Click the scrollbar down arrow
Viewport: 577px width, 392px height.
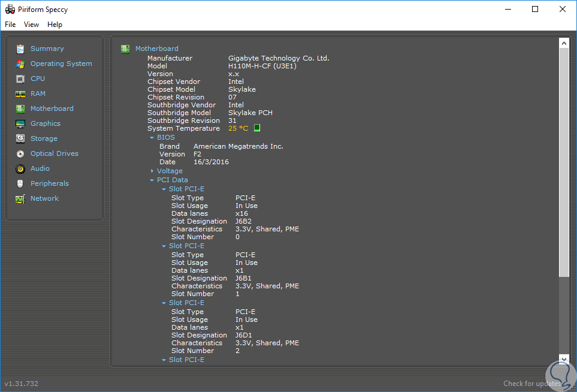[564, 359]
